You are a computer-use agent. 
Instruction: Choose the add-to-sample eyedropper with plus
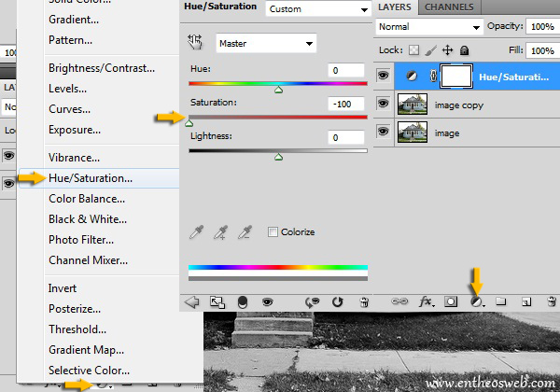click(220, 232)
